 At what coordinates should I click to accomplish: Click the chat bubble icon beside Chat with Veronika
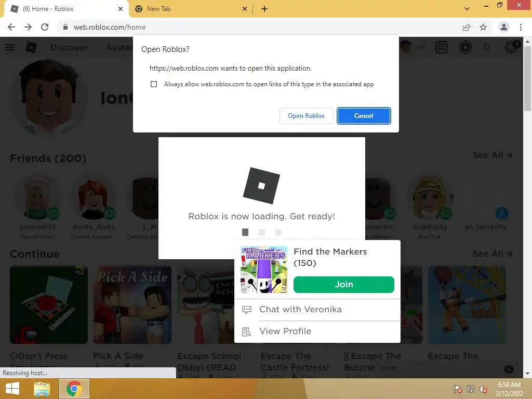point(247,310)
